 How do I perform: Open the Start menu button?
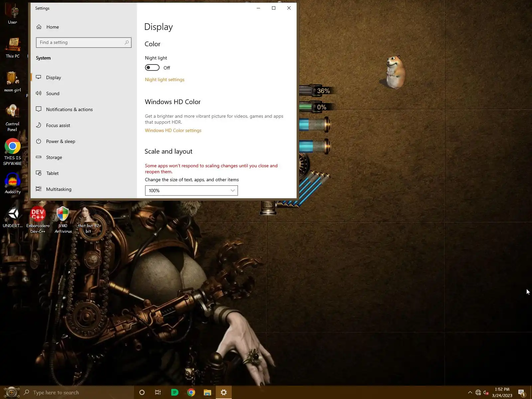tap(11, 392)
